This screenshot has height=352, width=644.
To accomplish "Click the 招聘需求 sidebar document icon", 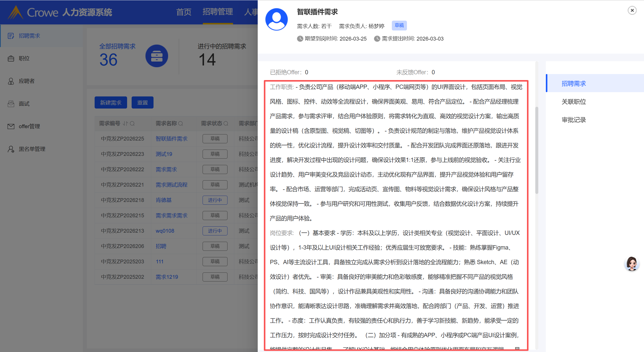I will click(11, 36).
